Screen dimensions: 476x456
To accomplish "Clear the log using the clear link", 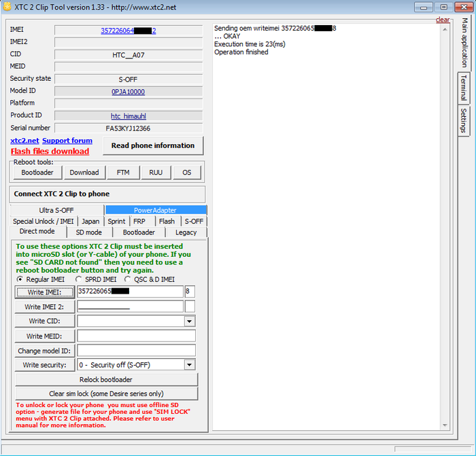I will point(443,20).
